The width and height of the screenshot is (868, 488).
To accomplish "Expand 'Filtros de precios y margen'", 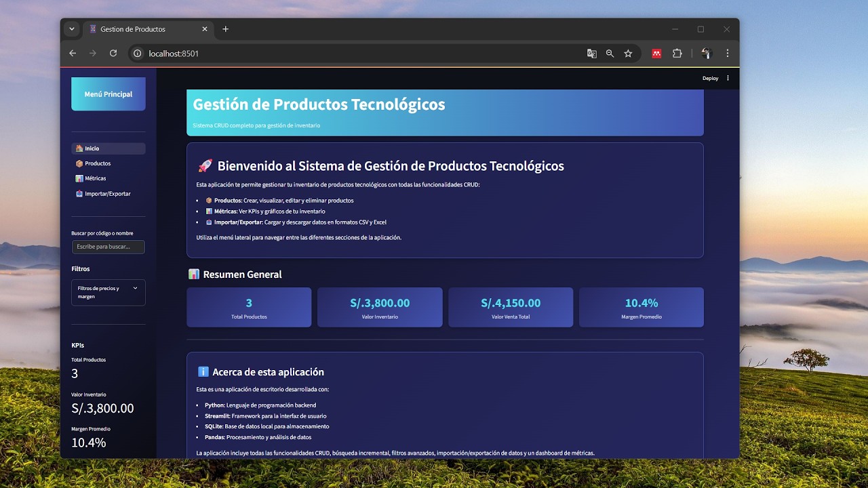I will pos(108,292).
